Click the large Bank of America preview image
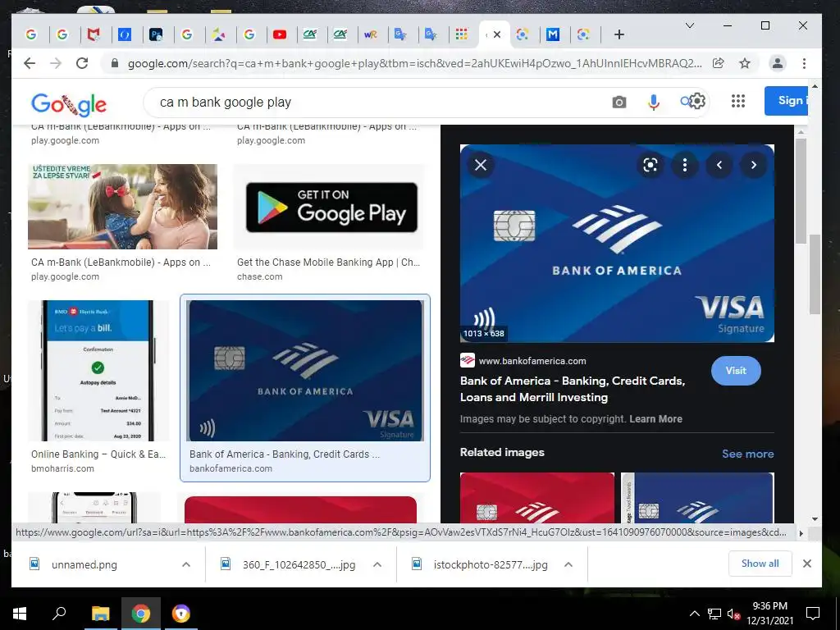This screenshot has width=840, height=630. 617,243
